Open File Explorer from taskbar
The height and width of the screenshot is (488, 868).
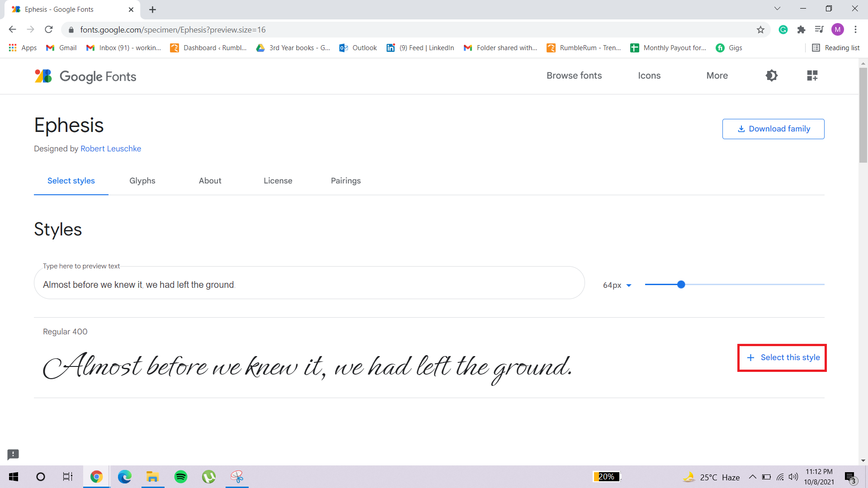pos(152,477)
